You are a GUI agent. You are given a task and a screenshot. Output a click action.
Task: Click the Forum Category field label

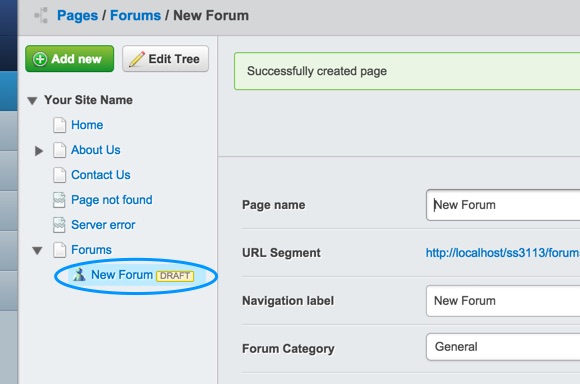tap(288, 348)
